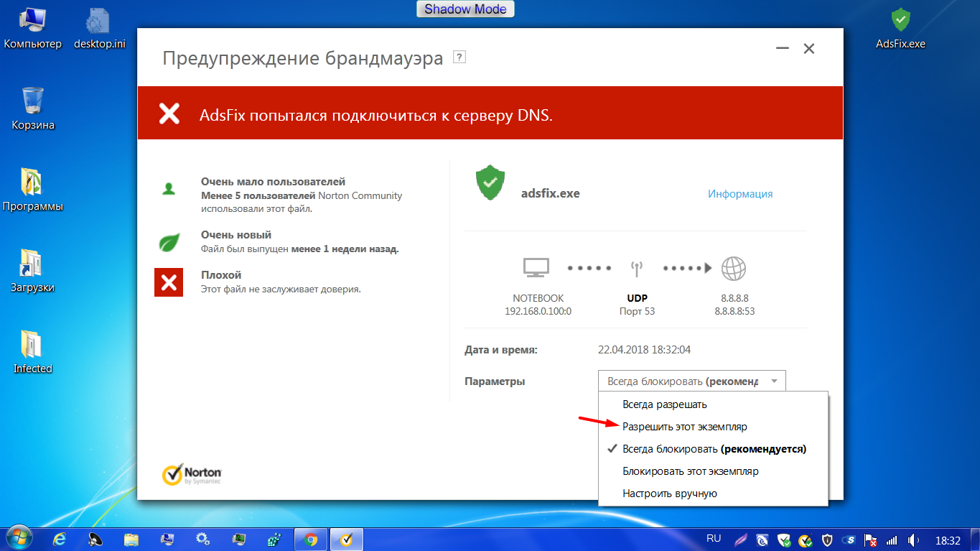Click the 'Очень новый' heading
The height and width of the screenshot is (551, 980).
pos(236,235)
